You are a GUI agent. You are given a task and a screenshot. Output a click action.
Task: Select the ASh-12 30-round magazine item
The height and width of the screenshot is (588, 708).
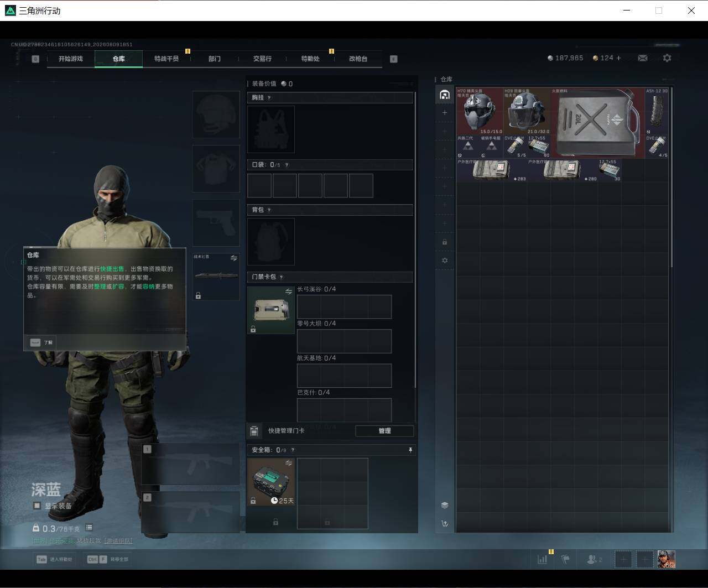[x=657, y=111]
